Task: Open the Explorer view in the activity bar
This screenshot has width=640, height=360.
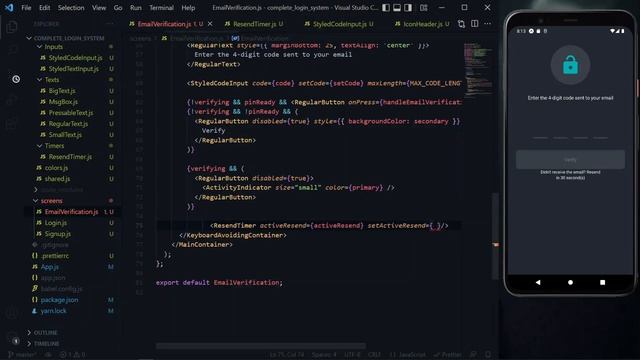Action: pos(12,27)
